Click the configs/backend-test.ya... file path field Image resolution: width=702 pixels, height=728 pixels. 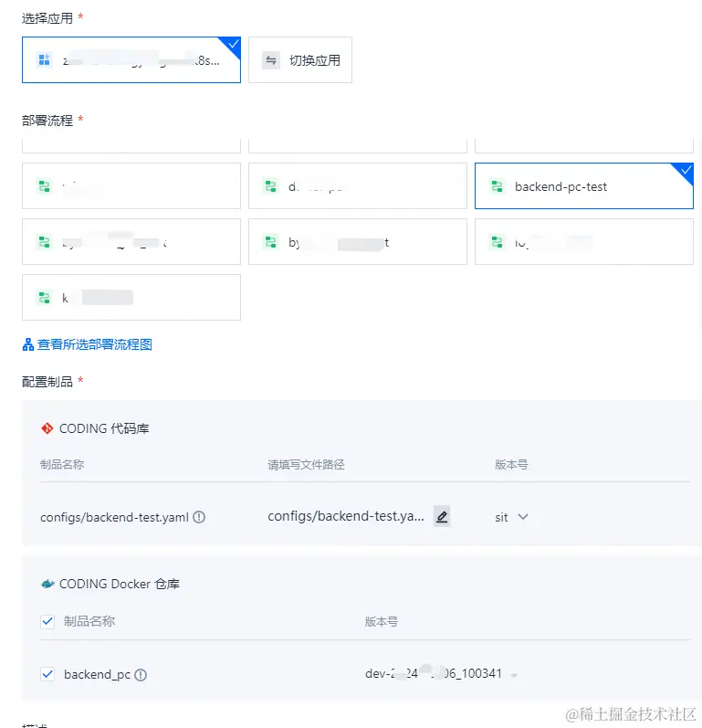[x=346, y=516]
